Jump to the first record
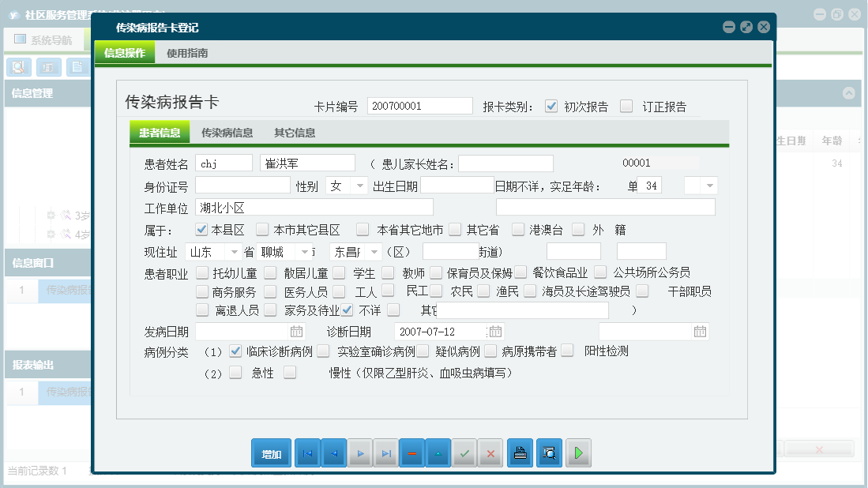Viewport: 868px width, 488px height. coord(307,452)
